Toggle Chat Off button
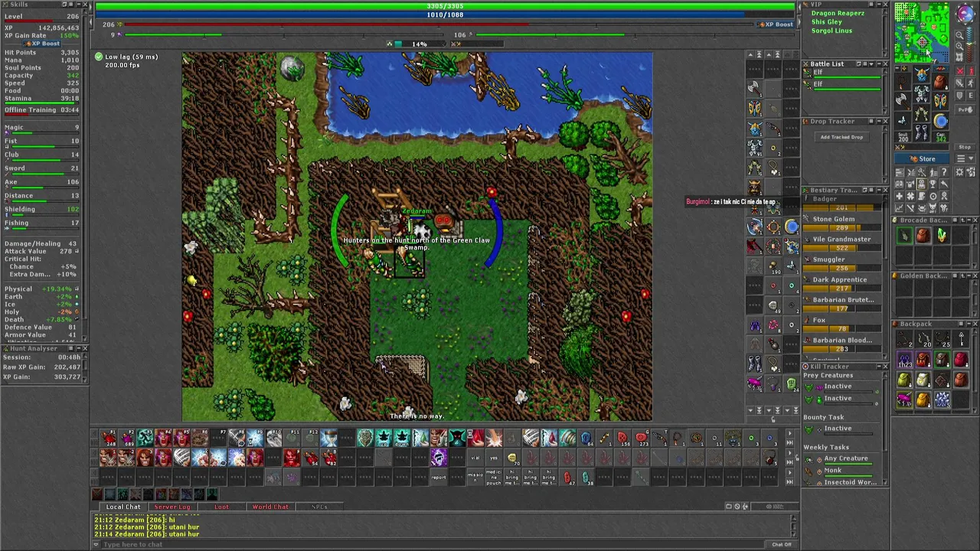 tap(782, 544)
